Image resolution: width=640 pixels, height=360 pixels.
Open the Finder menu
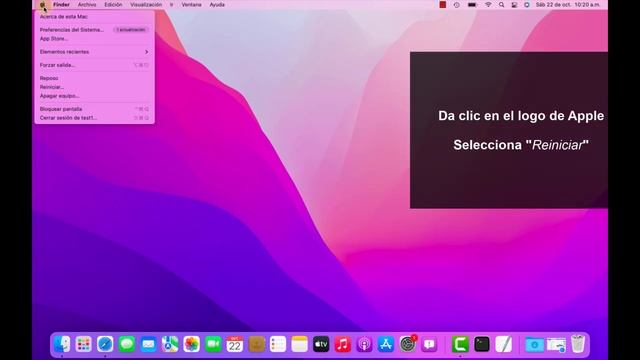pos(61,5)
